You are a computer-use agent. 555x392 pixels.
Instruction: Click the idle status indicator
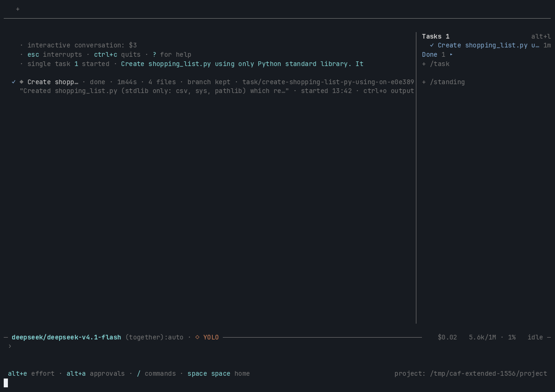[x=535, y=337]
